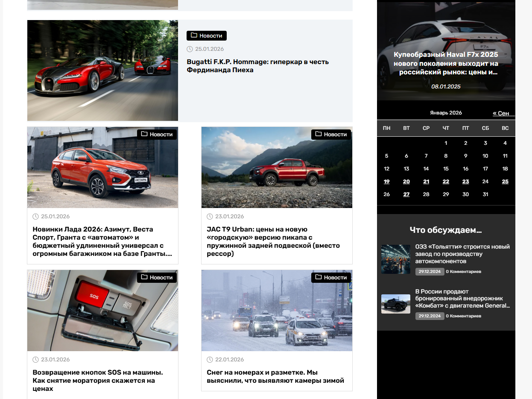Click the Январь 2026 calendar caption
Screen dimensions: 532x399
click(446, 113)
